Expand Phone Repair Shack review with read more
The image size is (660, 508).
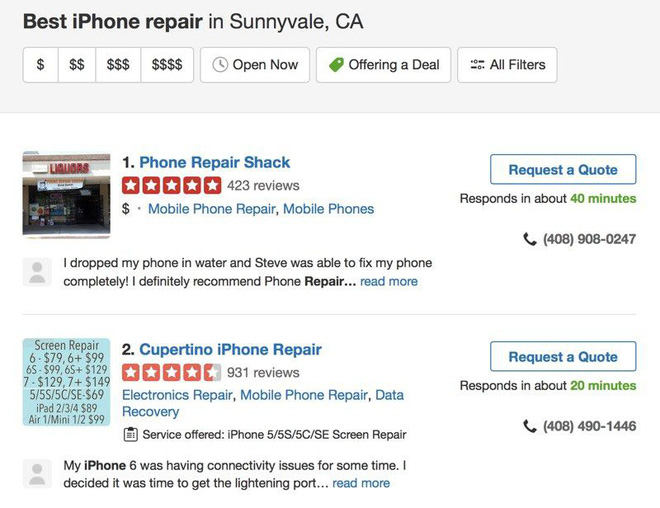click(389, 282)
